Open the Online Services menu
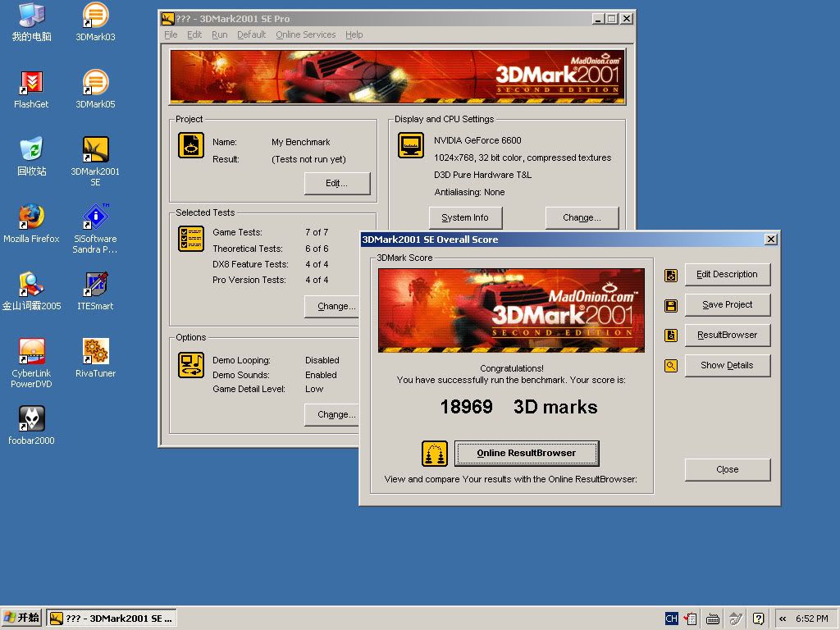Viewport: 840px width, 630px height. click(306, 34)
